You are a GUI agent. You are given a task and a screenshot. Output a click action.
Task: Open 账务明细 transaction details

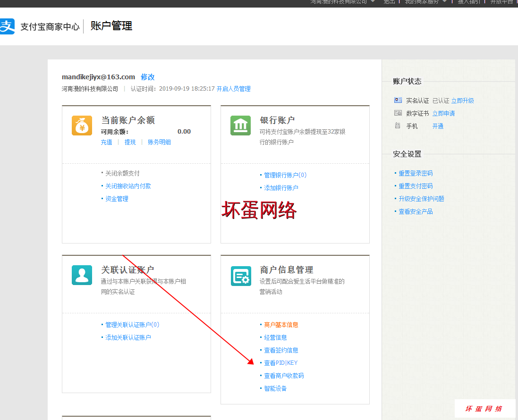pyautogui.click(x=159, y=142)
